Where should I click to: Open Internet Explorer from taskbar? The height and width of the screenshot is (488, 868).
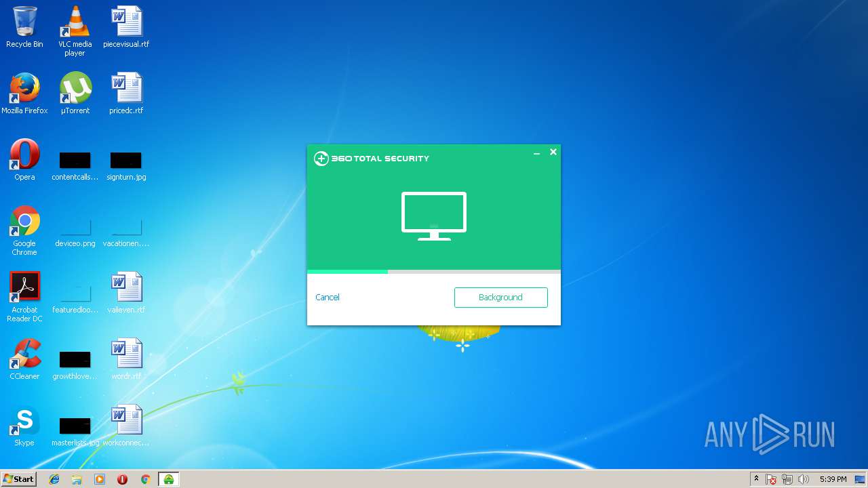[54, 479]
